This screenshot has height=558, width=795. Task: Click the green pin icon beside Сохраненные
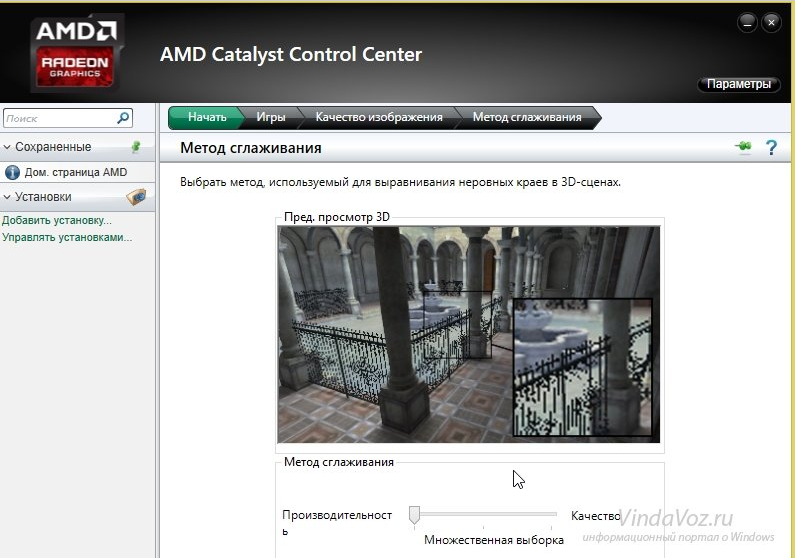tap(136, 147)
